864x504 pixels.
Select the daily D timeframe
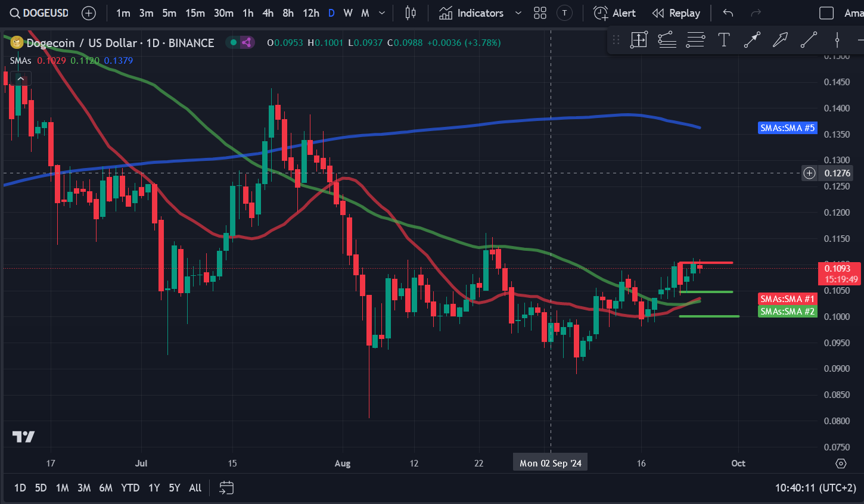coord(331,13)
